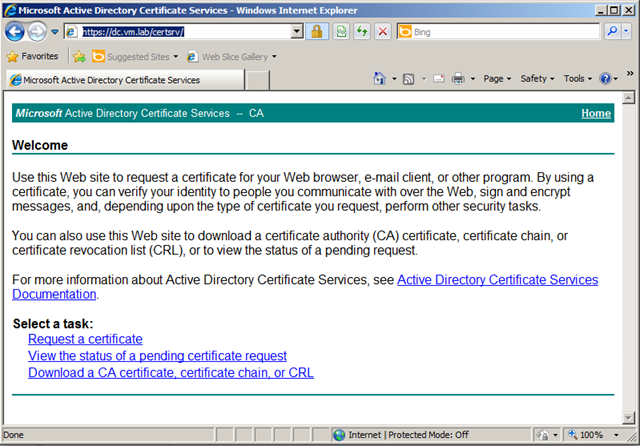Click the scrollbar up arrow
This screenshot has width=640, height=446.
[628, 98]
